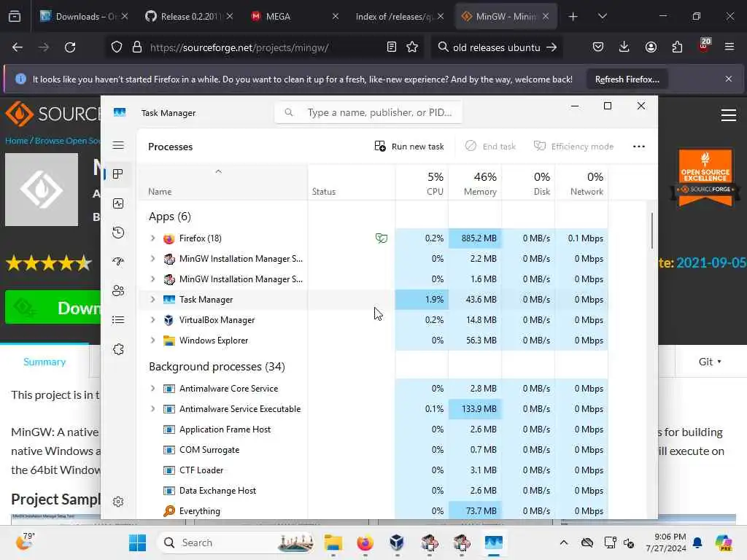Expand Antimalware Service Executable row
The width and height of the screenshot is (747, 560).
tap(152, 408)
